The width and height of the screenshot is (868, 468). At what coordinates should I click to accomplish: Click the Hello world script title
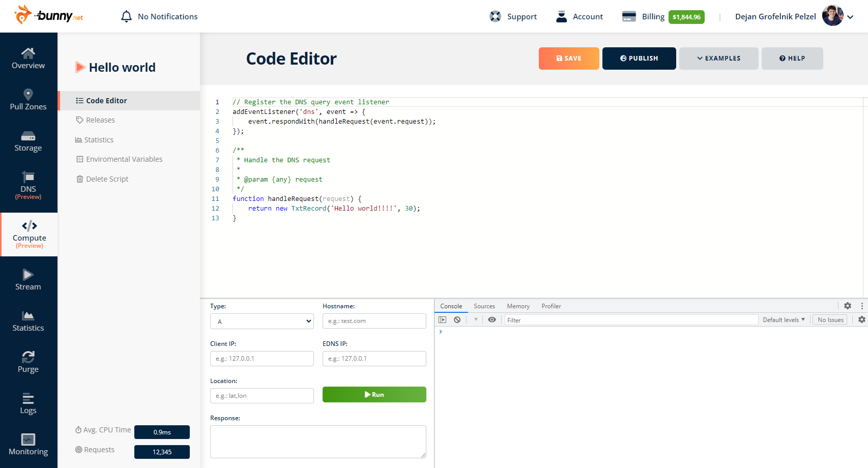tap(122, 67)
